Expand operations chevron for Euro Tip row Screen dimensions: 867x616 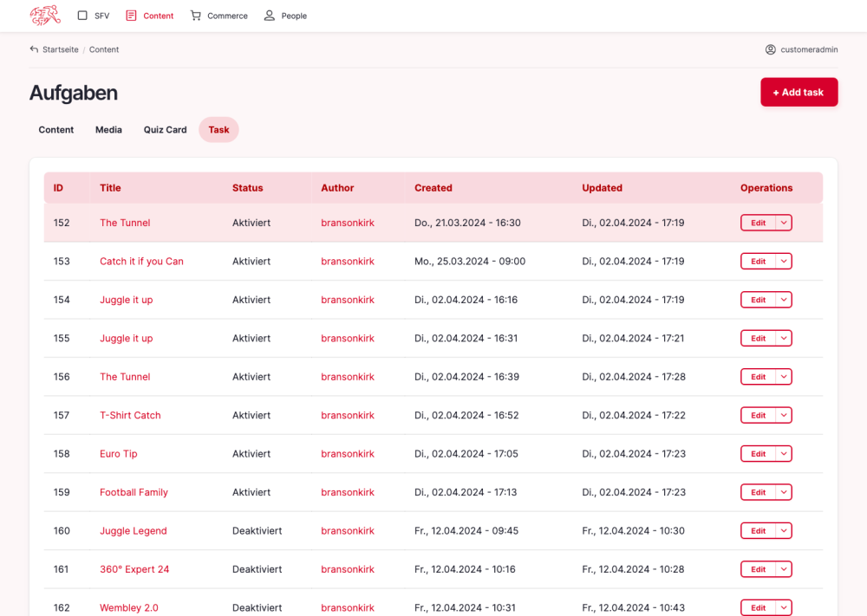point(784,454)
